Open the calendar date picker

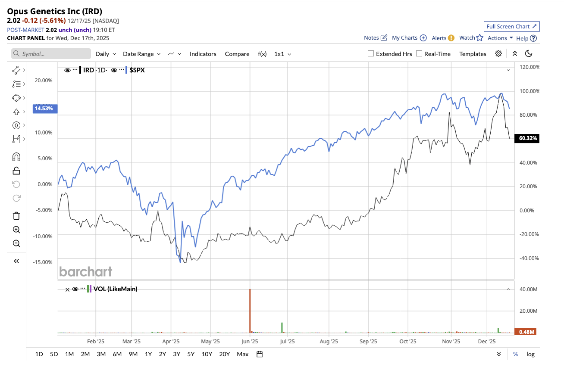(x=260, y=354)
